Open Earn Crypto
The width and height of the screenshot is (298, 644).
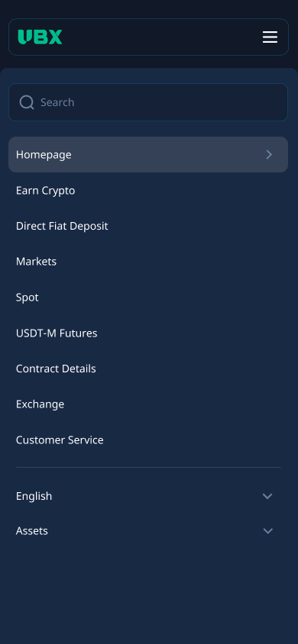pyautogui.click(x=148, y=191)
